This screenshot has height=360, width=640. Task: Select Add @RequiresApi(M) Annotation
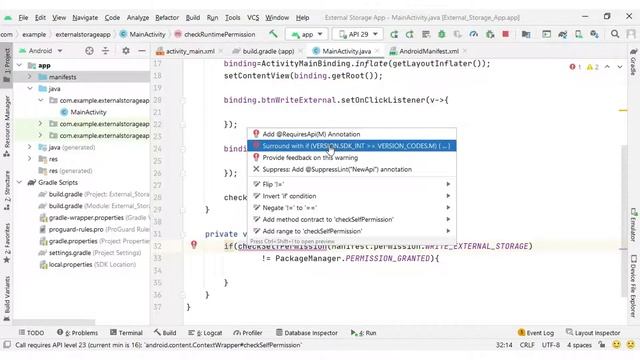(351, 134)
